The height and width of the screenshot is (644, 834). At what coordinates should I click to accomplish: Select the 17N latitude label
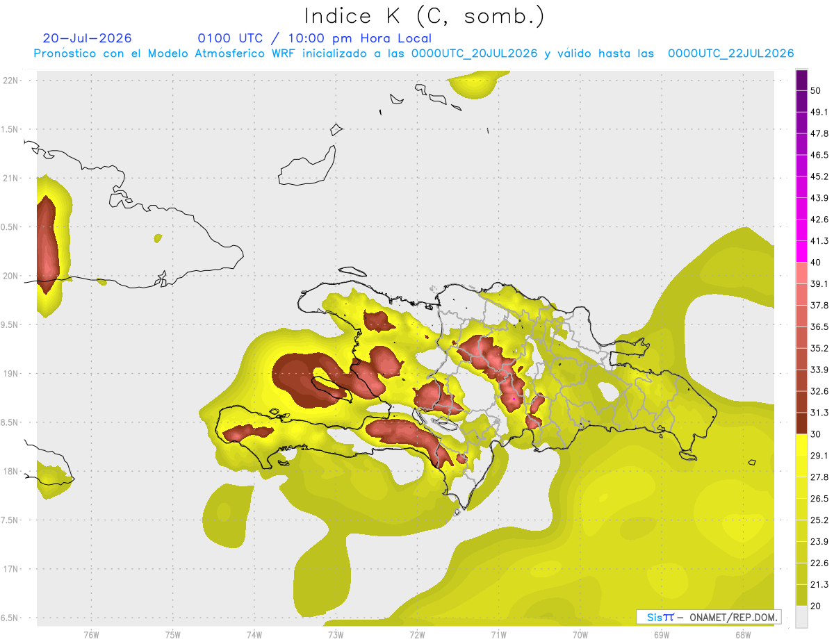(x=11, y=569)
